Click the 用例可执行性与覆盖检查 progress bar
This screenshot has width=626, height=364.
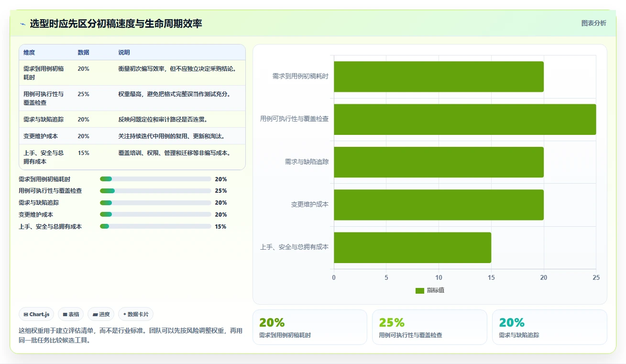(155, 191)
